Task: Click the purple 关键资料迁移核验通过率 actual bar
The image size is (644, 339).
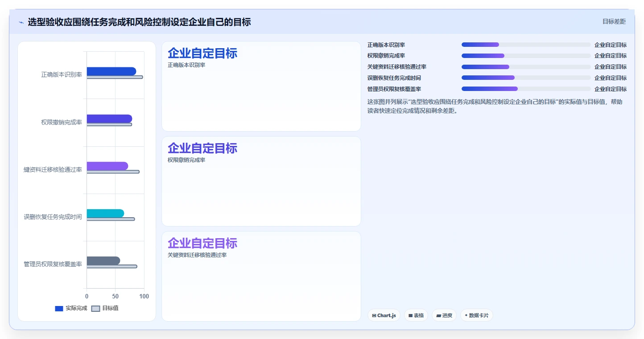Action: point(107,166)
